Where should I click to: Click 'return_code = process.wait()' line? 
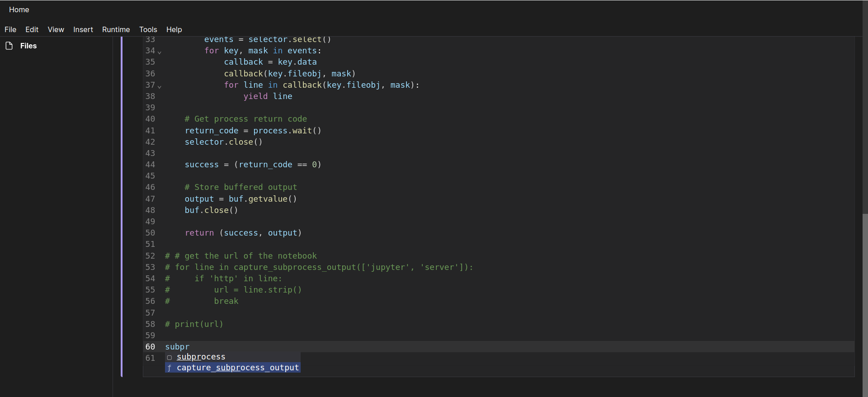(x=253, y=131)
